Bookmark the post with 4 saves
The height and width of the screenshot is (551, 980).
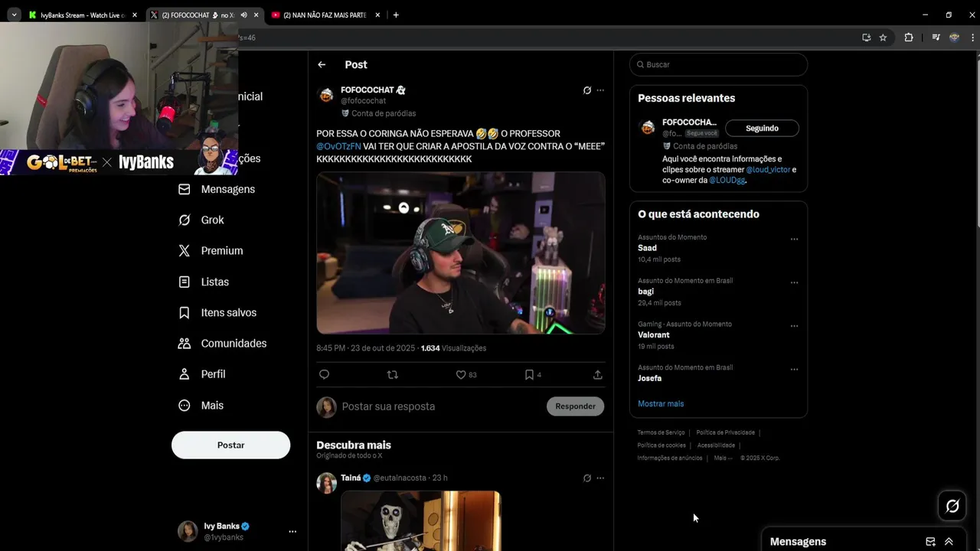coord(529,375)
